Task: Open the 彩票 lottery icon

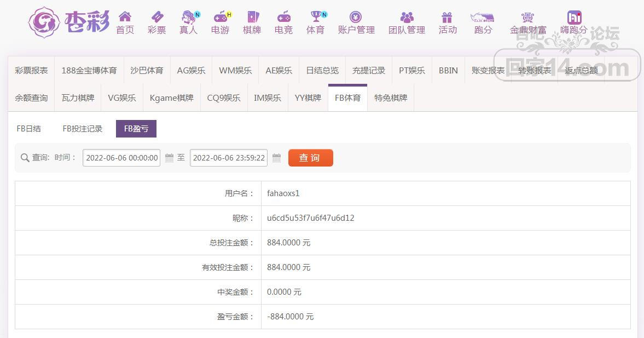Action: pyautogui.click(x=156, y=17)
